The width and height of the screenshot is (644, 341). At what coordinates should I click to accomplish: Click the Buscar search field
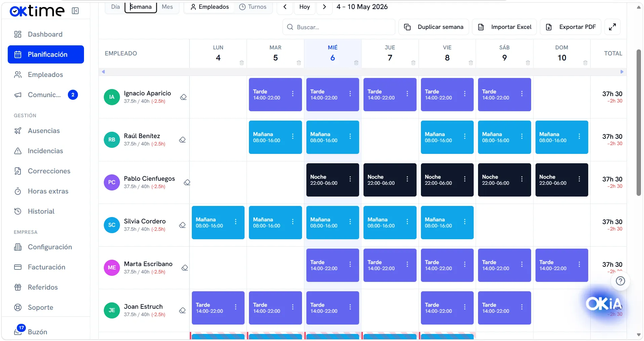coord(339,27)
